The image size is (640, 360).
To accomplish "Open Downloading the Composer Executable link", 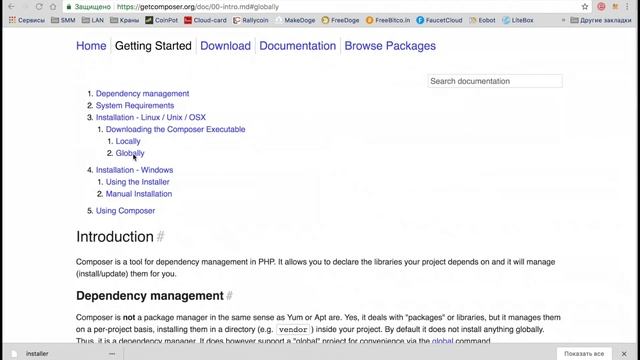I will pyautogui.click(x=176, y=129).
